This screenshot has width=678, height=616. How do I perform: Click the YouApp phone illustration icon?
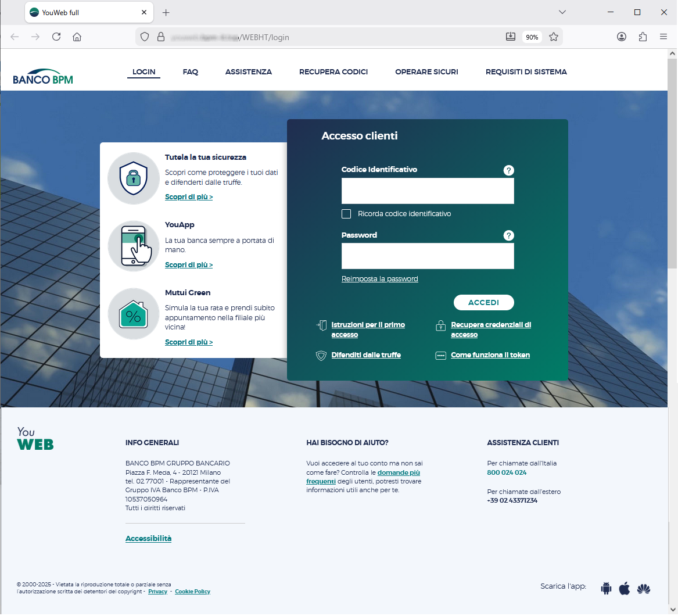click(x=134, y=246)
